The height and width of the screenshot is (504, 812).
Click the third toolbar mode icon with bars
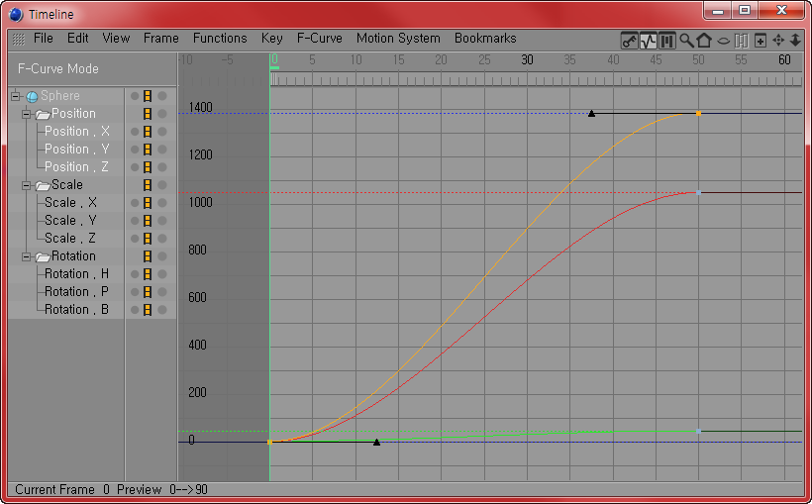coord(667,41)
